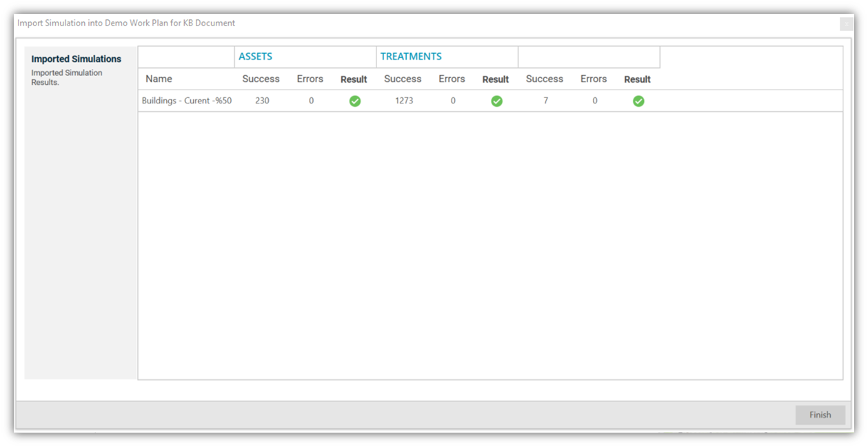Click the Assets Success column header

pos(261,79)
